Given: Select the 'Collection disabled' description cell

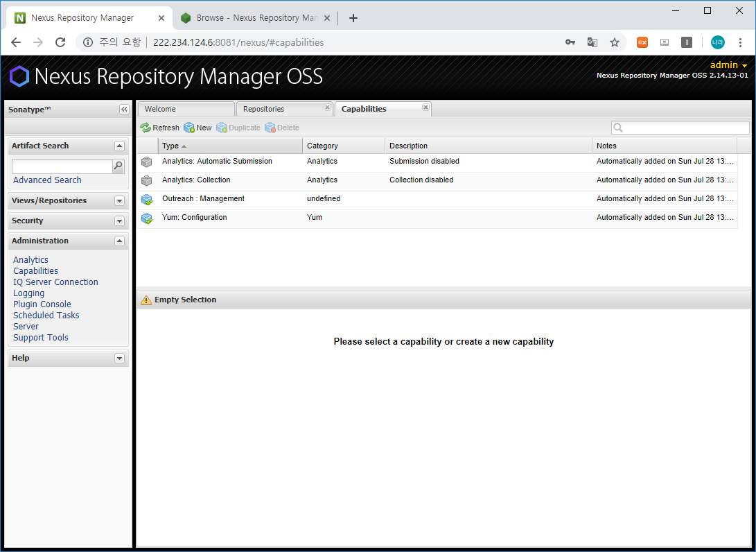Looking at the screenshot, I should click(489, 180).
